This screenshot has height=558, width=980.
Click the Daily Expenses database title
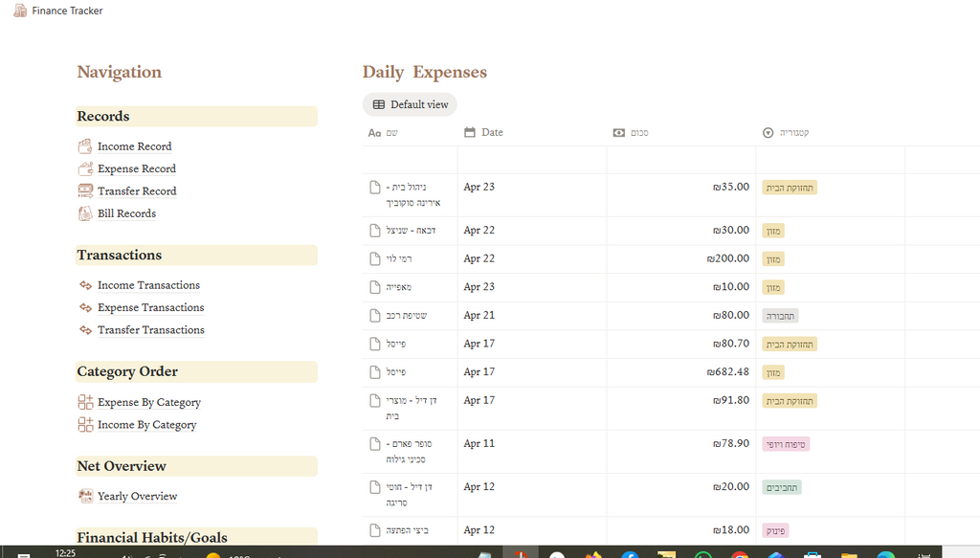[424, 73]
